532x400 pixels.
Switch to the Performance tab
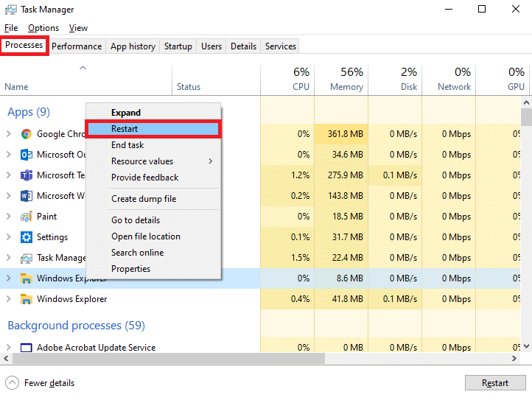tap(77, 46)
